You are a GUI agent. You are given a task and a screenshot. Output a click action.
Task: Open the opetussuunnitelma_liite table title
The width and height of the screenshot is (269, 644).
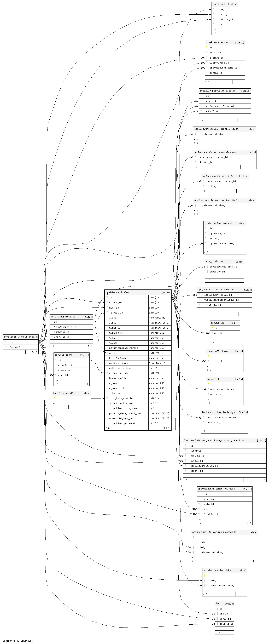point(218,176)
